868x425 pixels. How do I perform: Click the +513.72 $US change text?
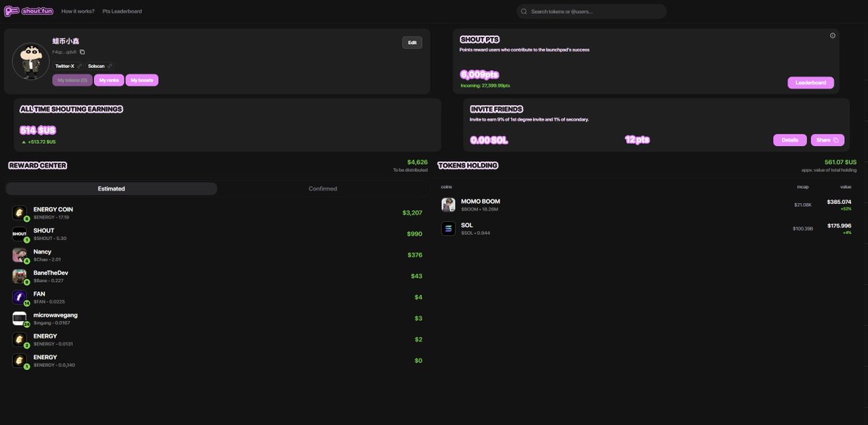(42, 142)
